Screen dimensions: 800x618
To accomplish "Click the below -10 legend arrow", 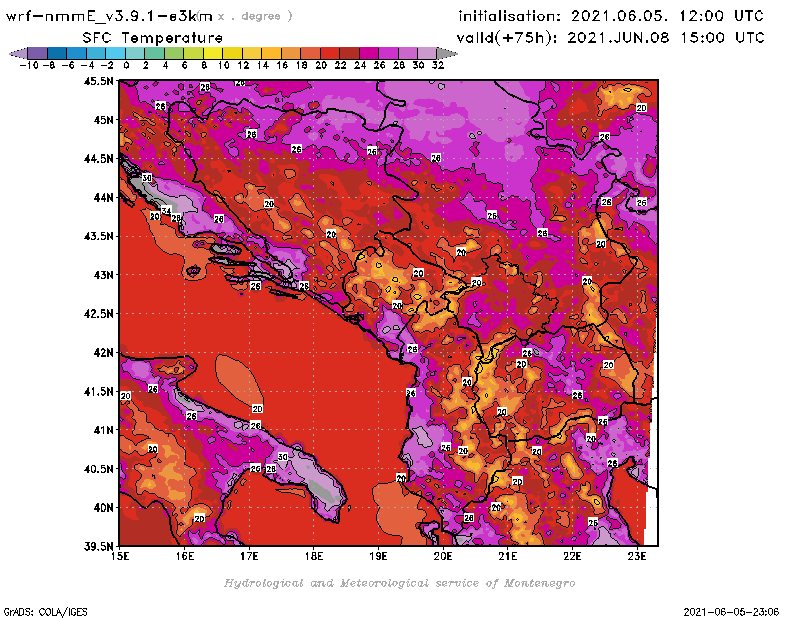I will 18,53.
